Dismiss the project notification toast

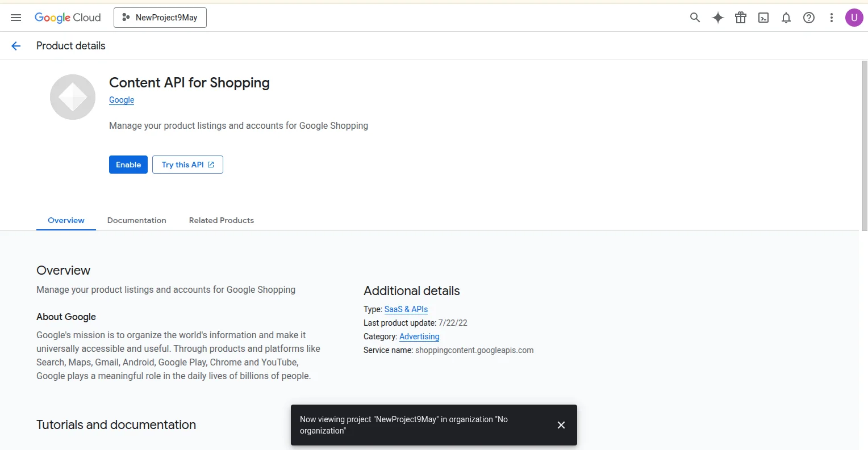tap(561, 424)
